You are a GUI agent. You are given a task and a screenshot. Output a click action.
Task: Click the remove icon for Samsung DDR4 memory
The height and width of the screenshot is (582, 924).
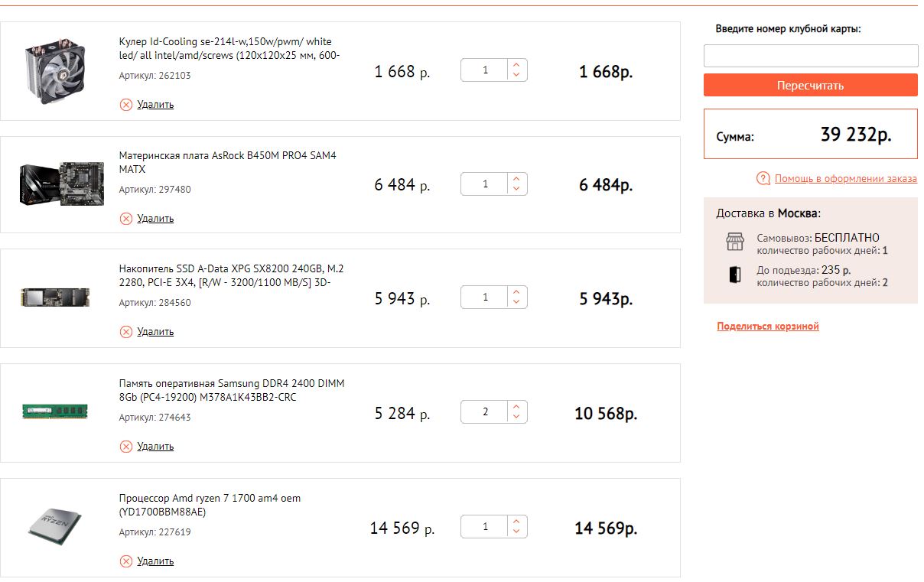tap(126, 447)
